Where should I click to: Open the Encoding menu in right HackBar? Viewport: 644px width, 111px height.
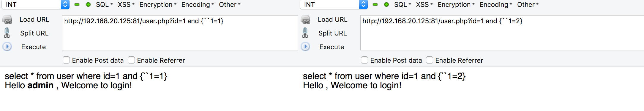point(496,4)
